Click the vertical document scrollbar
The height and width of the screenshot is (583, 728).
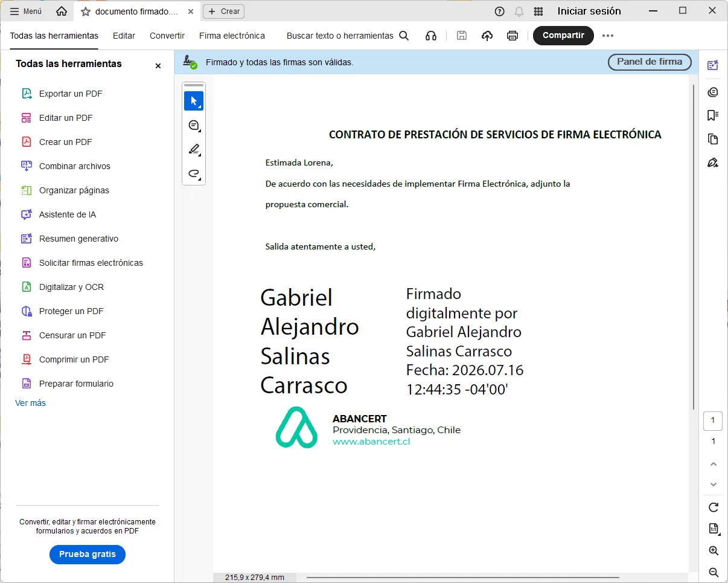[x=694, y=246]
